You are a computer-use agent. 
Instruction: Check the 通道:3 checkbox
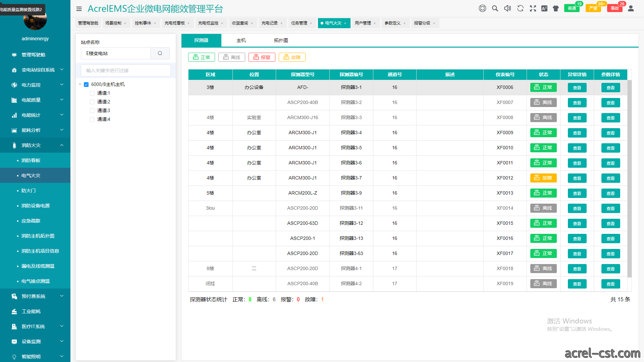[92, 111]
